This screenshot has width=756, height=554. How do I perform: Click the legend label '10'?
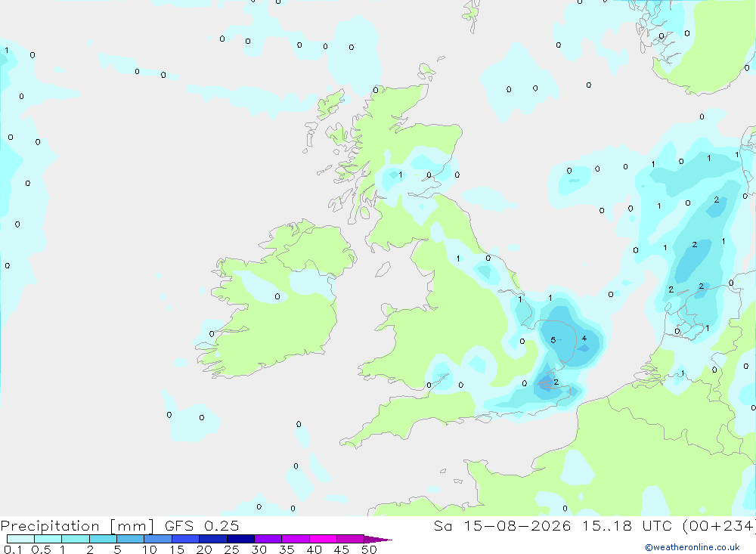point(149,549)
